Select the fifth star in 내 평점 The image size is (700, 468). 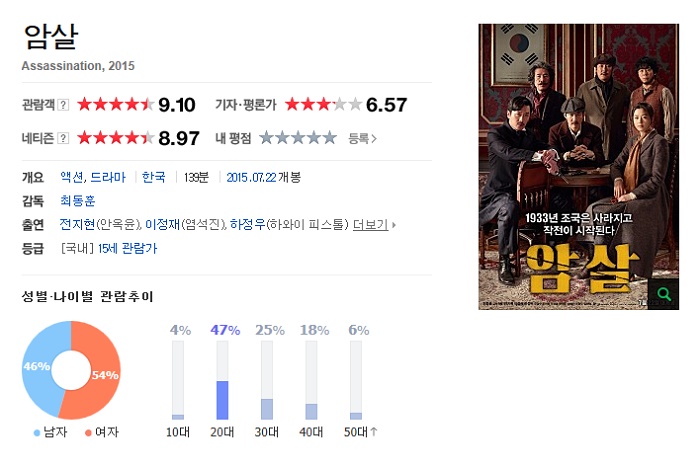coord(329,138)
